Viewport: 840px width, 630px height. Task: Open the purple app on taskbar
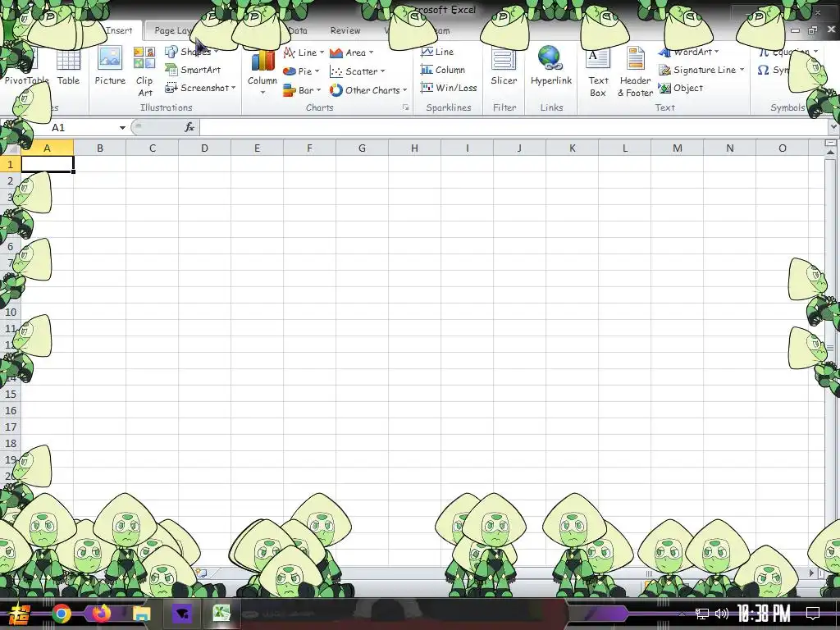pos(181,614)
